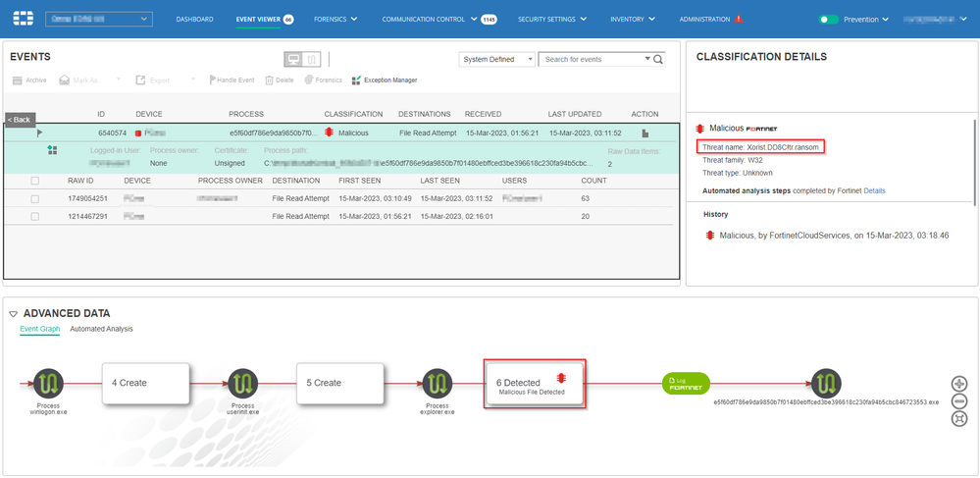Click the exception grid icon under the event

53,150
